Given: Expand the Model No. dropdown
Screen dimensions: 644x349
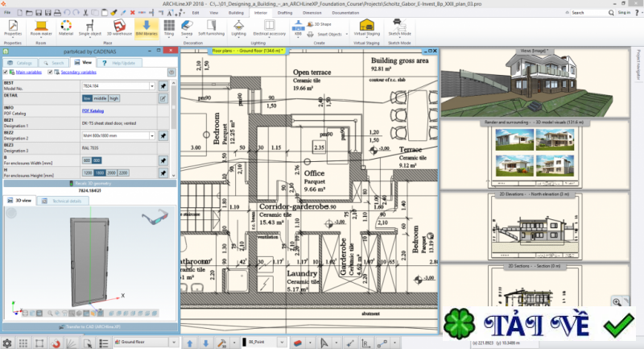Looking at the screenshot, I should click(x=151, y=85).
